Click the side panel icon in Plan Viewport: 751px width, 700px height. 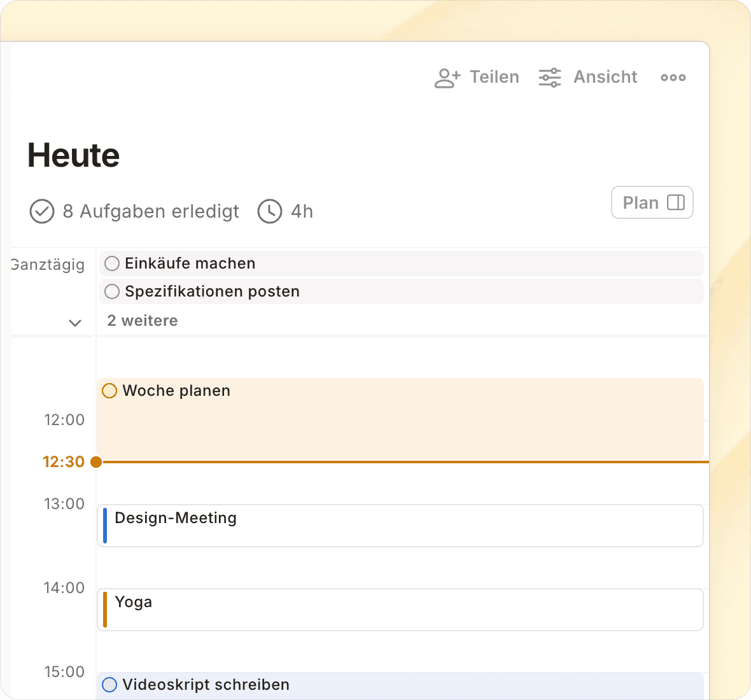click(x=675, y=202)
